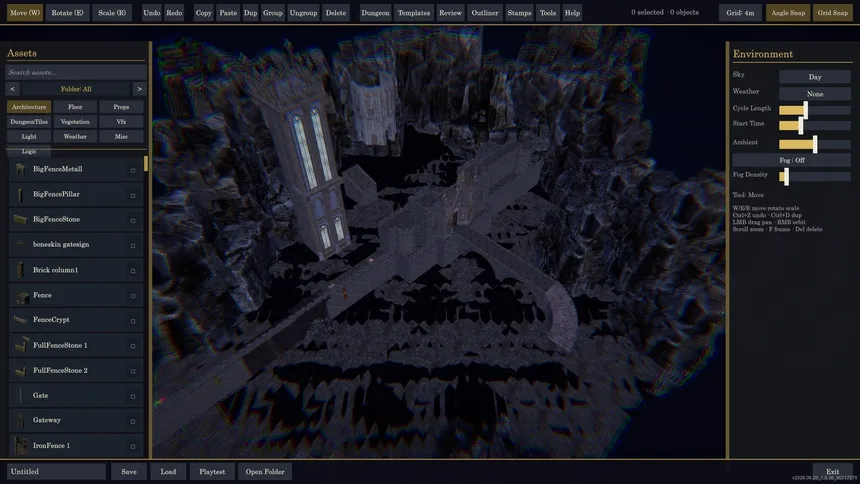Click the Undo button

point(151,13)
